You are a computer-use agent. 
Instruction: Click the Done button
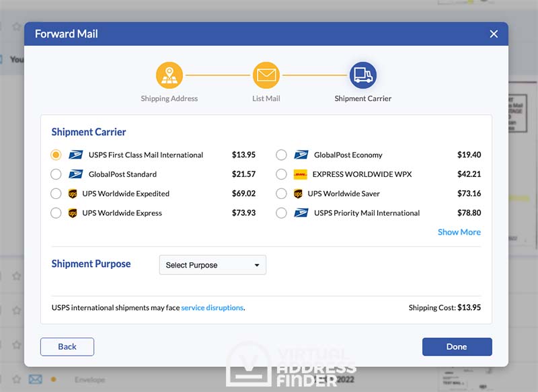coord(457,347)
